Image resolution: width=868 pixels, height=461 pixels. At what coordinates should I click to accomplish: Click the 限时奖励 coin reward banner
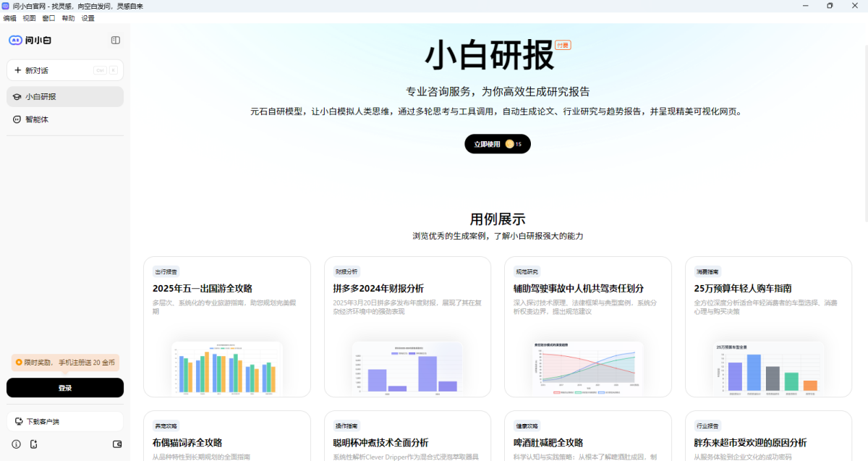click(x=64, y=362)
